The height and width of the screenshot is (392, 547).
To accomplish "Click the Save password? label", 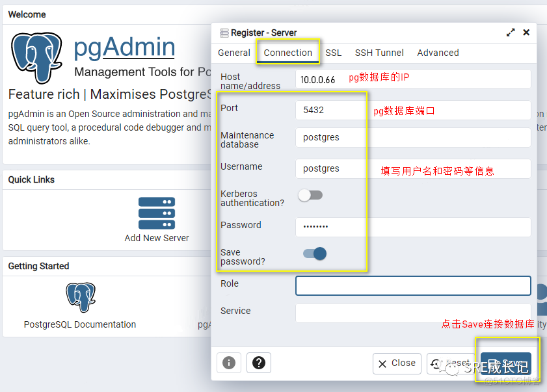I will 243,257.
